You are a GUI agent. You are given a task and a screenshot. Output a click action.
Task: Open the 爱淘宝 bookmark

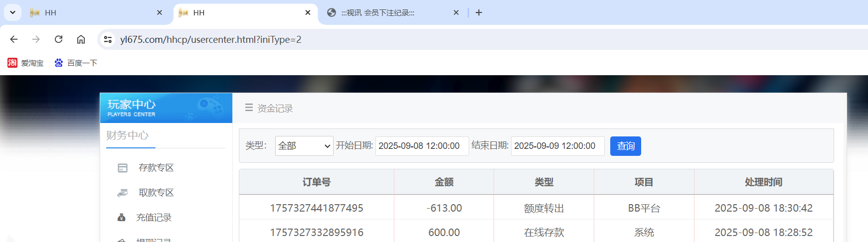tap(25, 63)
